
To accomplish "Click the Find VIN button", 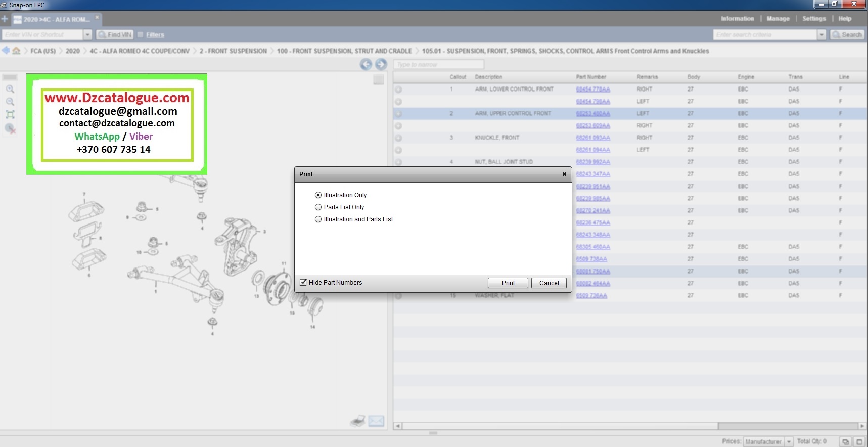I will pos(115,35).
